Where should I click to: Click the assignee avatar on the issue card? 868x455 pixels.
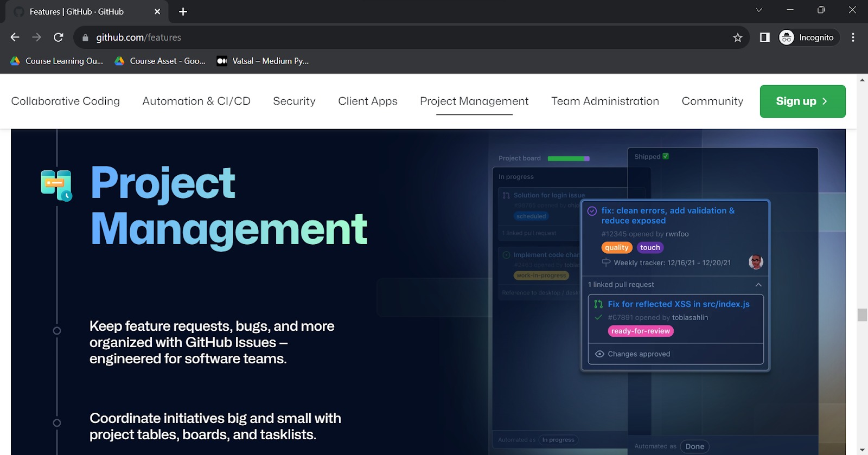756,262
